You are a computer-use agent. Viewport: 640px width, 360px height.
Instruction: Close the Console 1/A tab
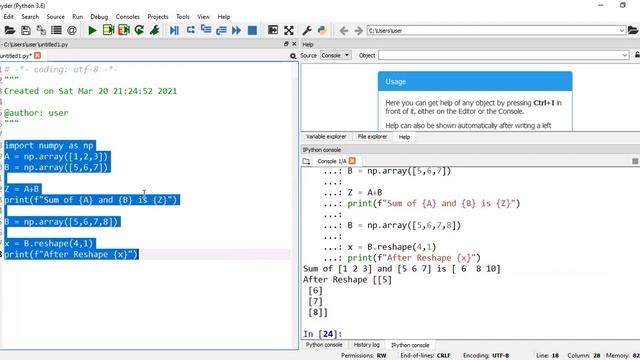click(x=352, y=161)
